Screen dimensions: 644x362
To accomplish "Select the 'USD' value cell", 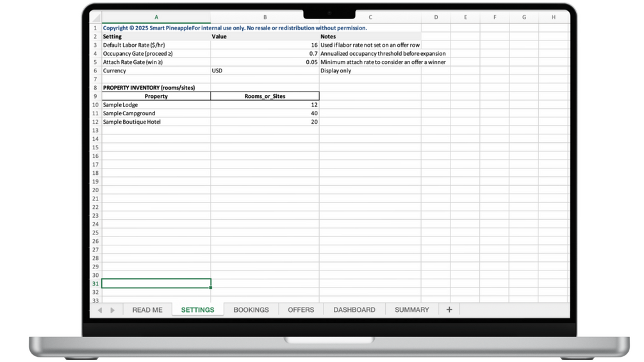I will 265,70.
